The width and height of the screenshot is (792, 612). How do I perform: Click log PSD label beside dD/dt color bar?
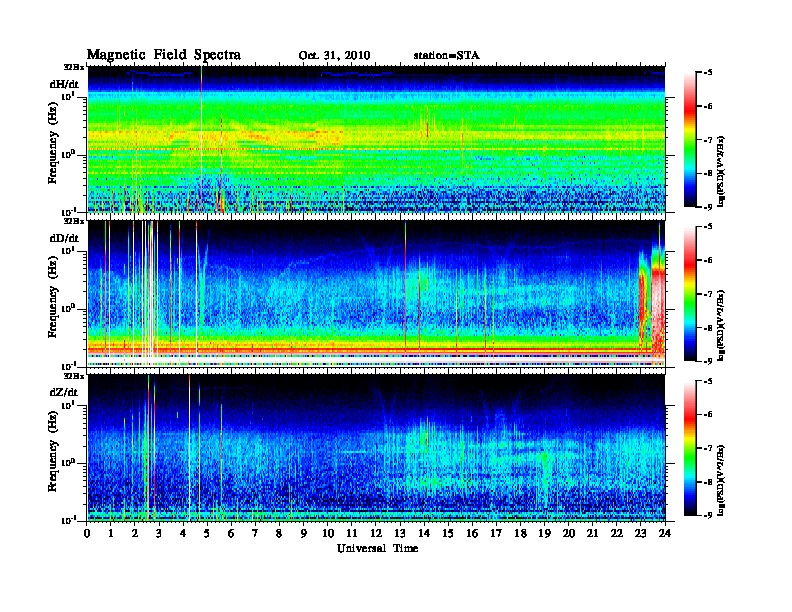click(722, 325)
